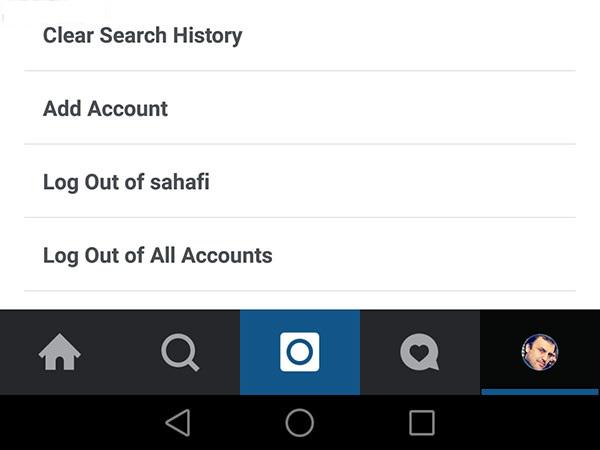600x450 pixels.
Task: Switch to the Home tab
Action: click(x=59, y=352)
